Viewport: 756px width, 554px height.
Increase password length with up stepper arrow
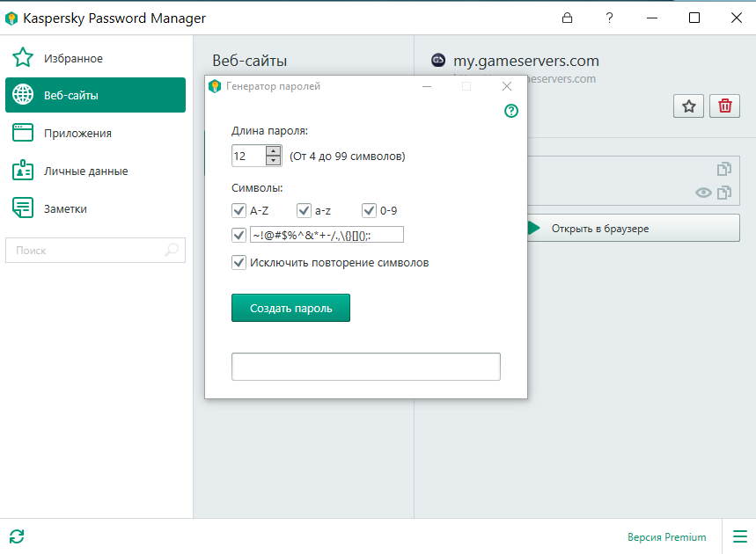click(274, 150)
